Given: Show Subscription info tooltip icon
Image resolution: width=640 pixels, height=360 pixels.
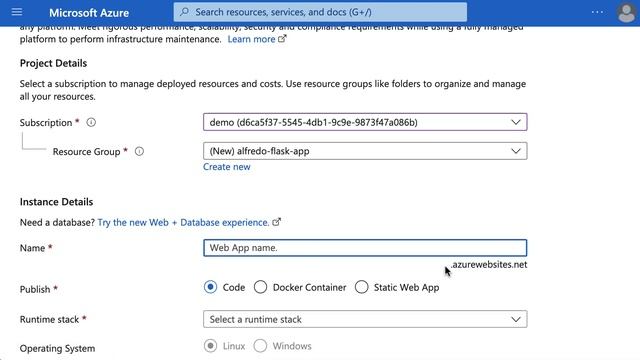Looking at the screenshot, I should pyautogui.click(x=91, y=122).
